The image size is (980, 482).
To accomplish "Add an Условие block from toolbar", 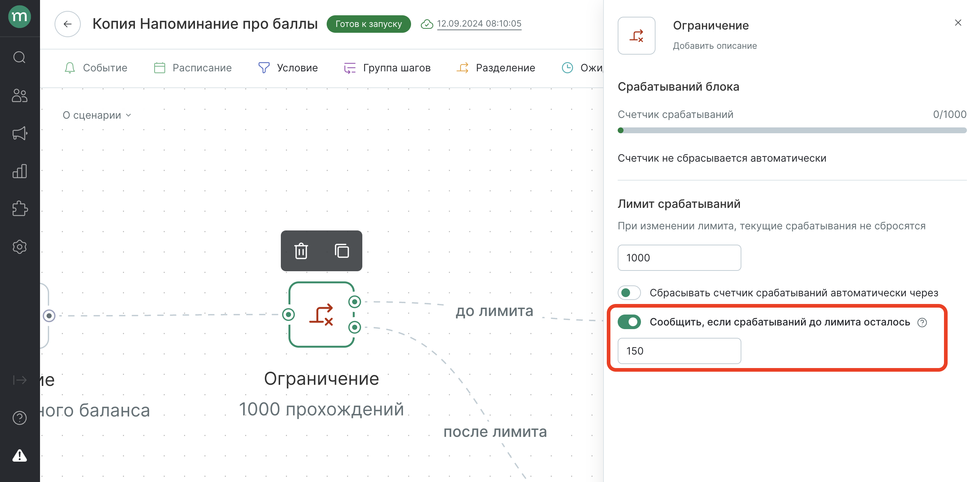I will coord(288,68).
